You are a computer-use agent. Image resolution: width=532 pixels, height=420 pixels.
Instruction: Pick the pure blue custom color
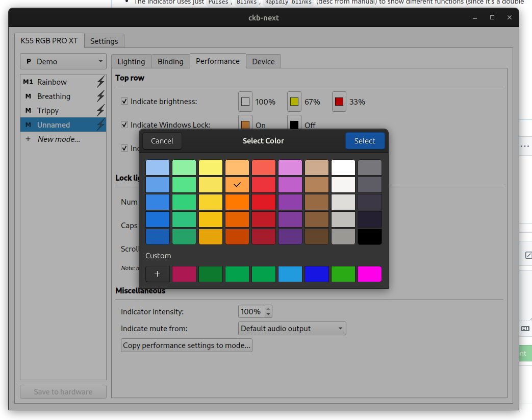(317, 274)
